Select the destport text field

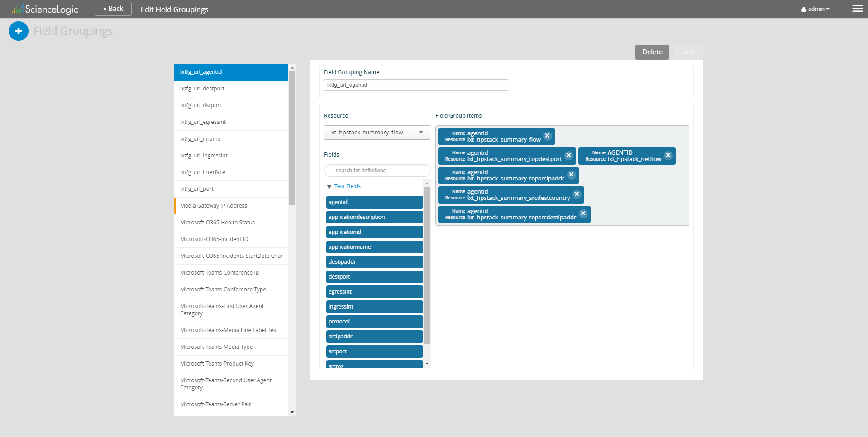(374, 276)
